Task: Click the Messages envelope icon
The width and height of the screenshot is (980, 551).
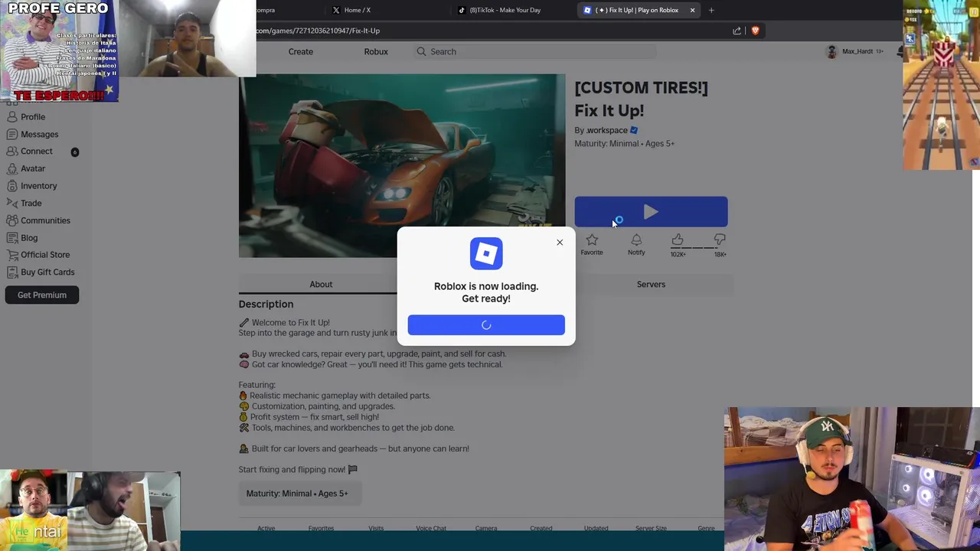Action: click(12, 134)
